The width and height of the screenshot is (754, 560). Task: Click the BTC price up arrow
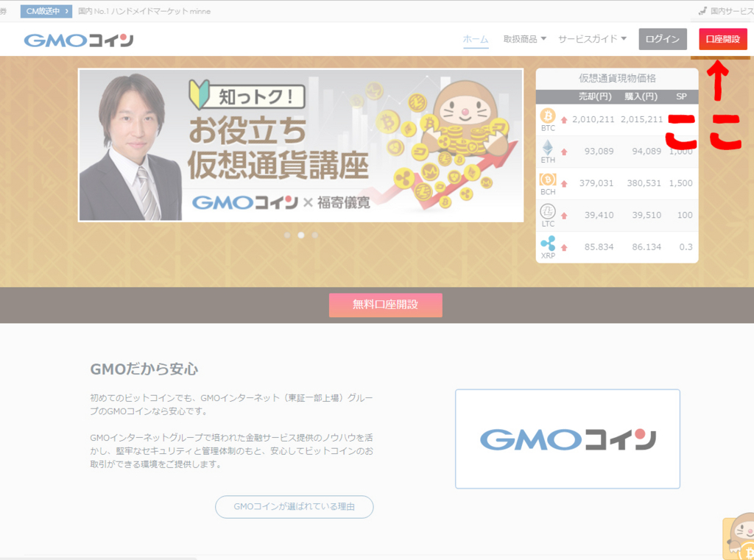[564, 120]
